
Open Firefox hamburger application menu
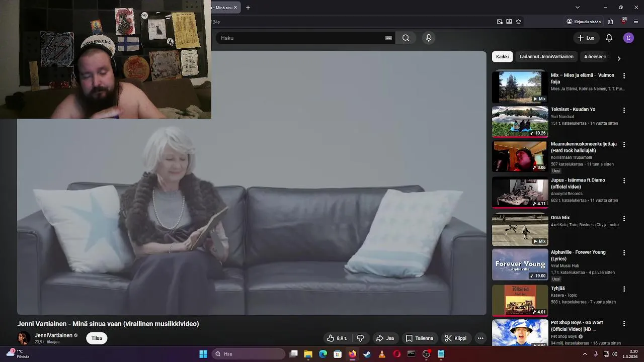(x=636, y=22)
